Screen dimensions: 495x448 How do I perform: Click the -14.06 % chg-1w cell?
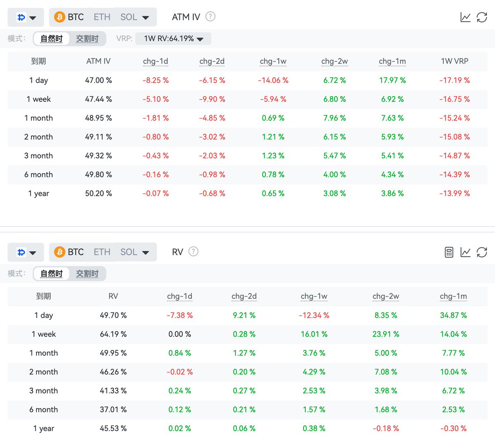273,80
